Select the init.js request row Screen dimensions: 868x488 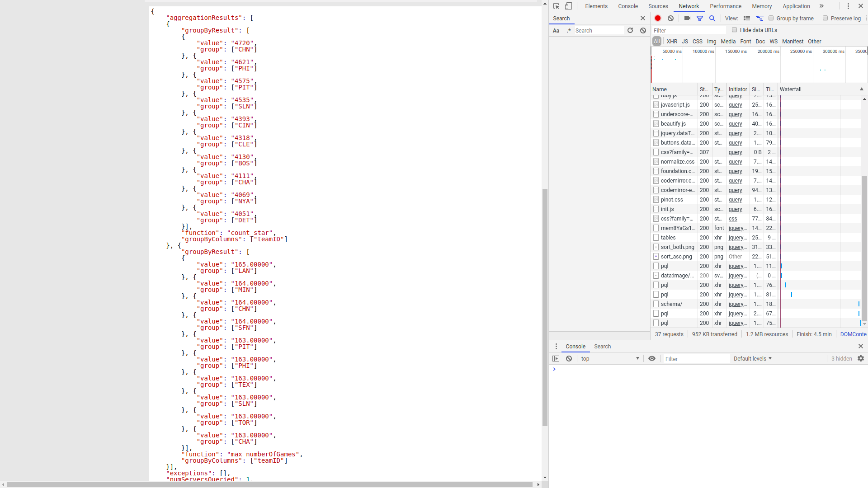point(756,209)
